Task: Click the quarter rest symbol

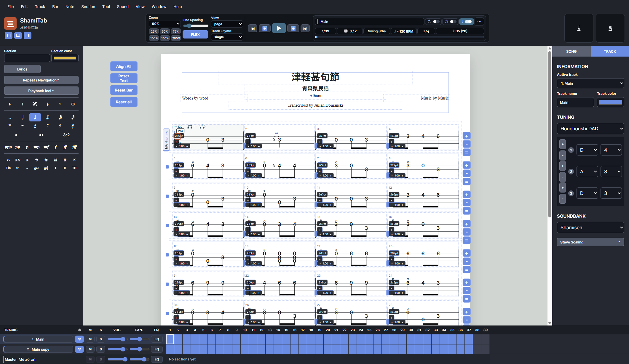Action: [x=35, y=126]
